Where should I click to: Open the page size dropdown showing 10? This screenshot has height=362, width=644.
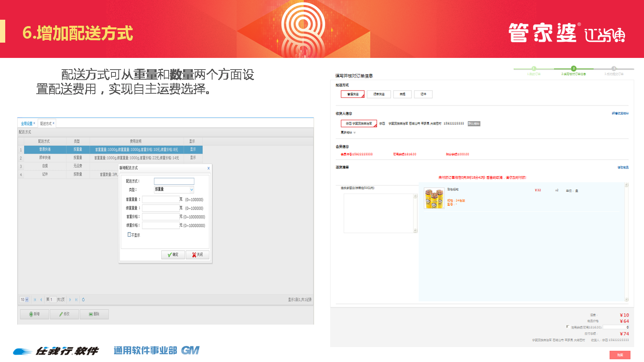click(27, 300)
